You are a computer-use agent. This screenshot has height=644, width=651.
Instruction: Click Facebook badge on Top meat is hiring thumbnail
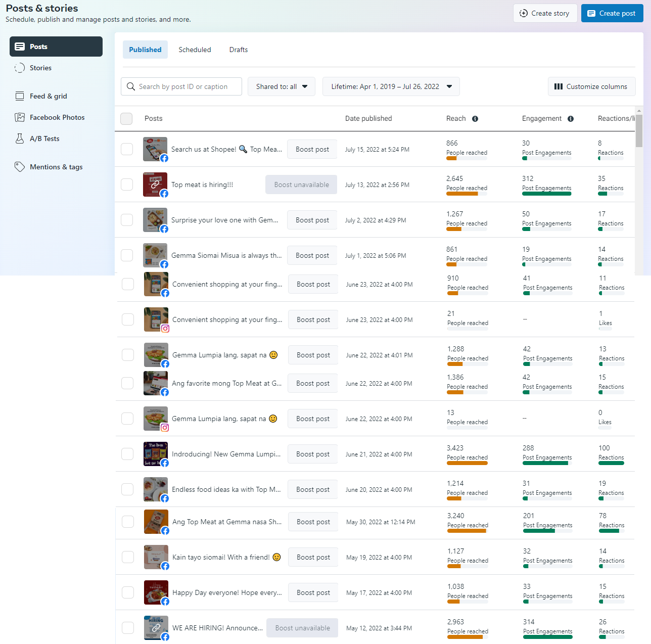point(164,194)
